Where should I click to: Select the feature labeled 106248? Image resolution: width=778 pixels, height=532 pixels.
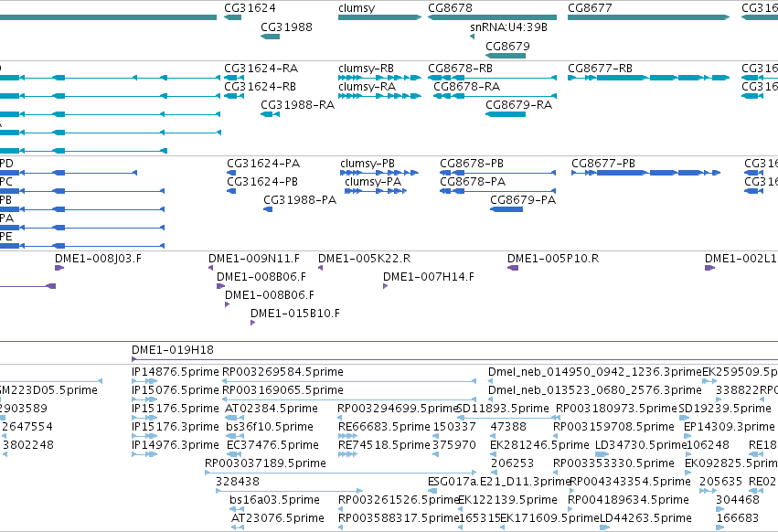pyautogui.click(x=708, y=446)
